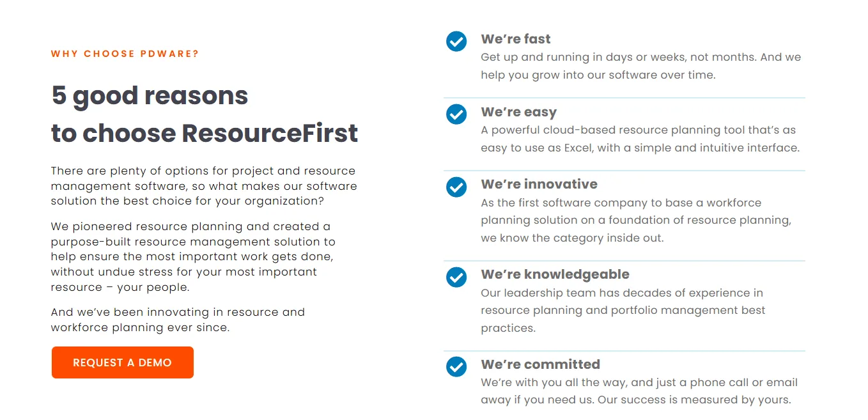Click the divider above "We're committed"
The height and width of the screenshot is (420, 868).
[x=624, y=350]
